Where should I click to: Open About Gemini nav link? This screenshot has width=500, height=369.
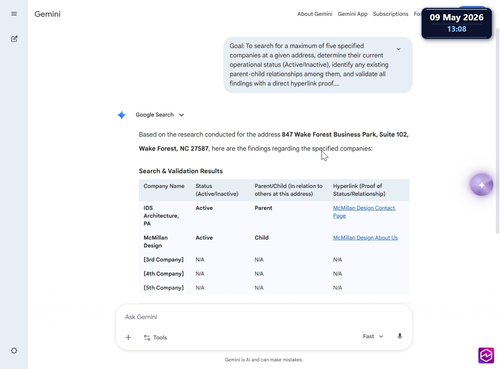click(315, 14)
